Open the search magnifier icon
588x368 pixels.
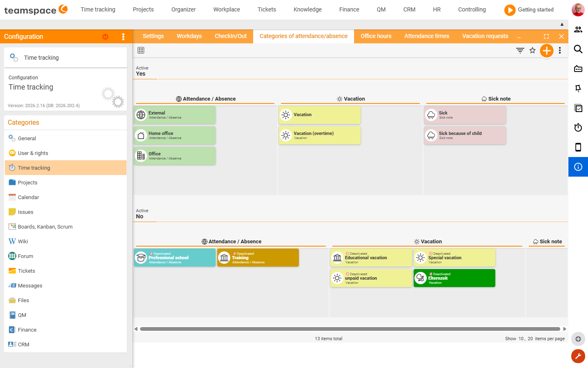pos(578,49)
